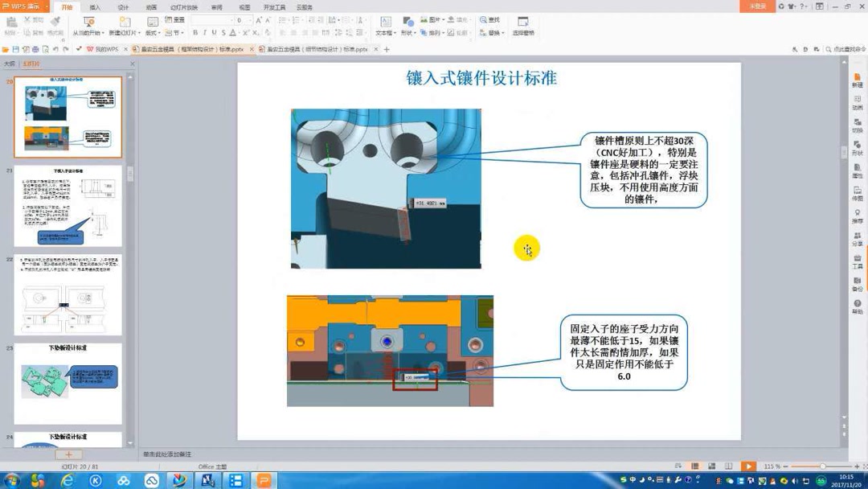Screen dimensions: 868x489
Task: Toggle underline formatting
Action: (211, 34)
